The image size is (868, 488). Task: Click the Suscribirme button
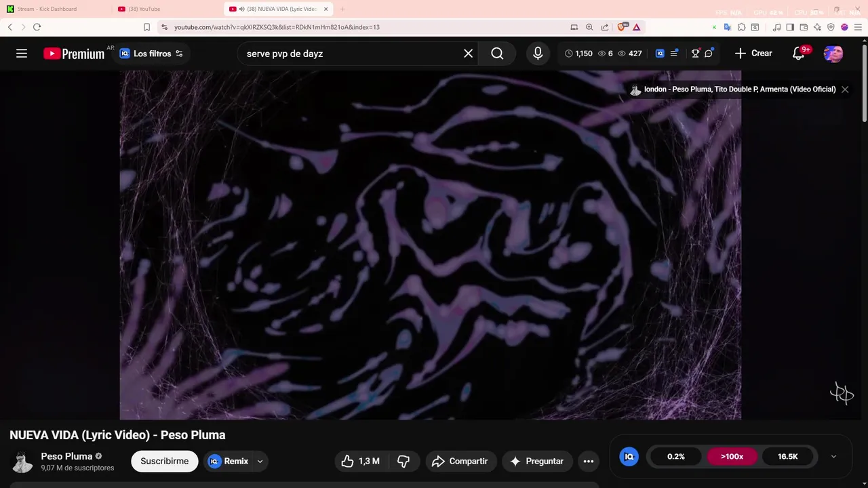click(x=165, y=462)
